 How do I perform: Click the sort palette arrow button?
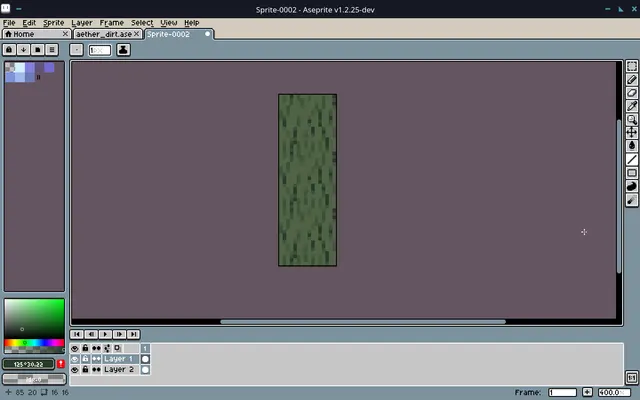pos(24,50)
